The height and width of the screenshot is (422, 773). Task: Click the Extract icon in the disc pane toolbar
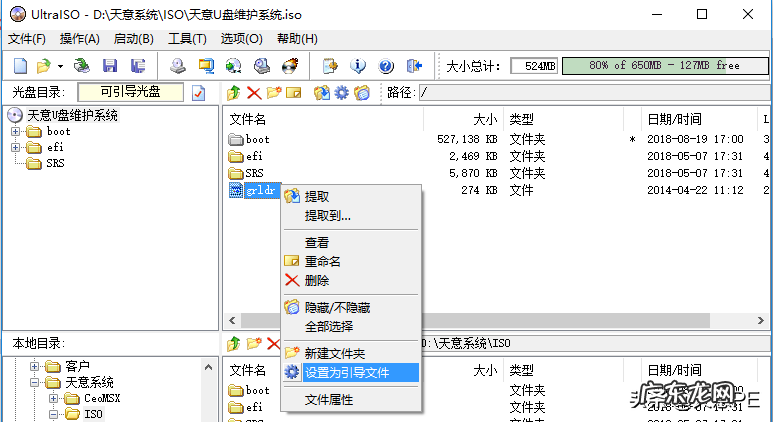point(321,92)
